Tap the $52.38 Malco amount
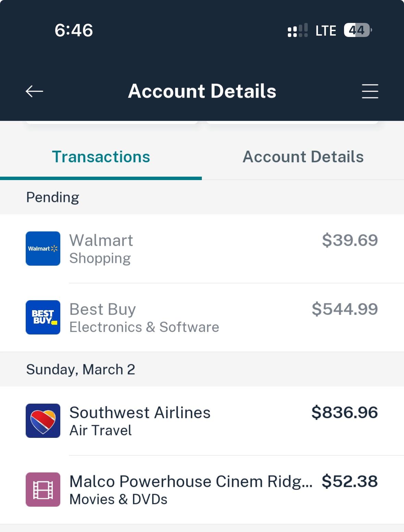404x532 pixels. [350, 482]
